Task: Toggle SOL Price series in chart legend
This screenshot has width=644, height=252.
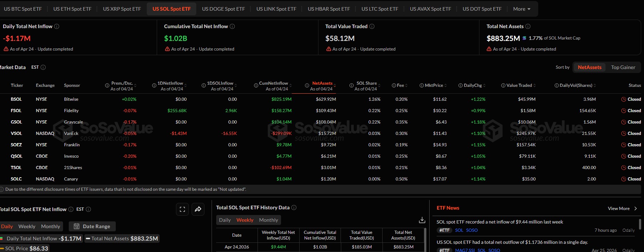Action: (24, 248)
